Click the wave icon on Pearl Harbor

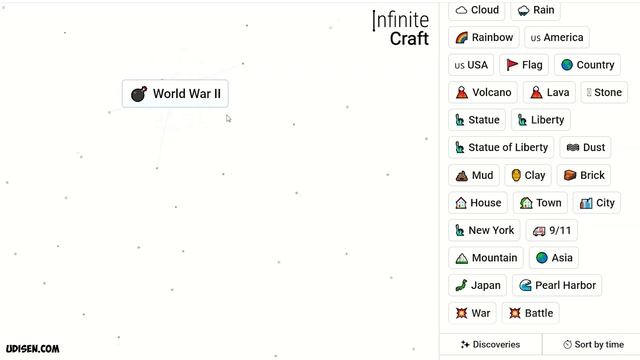[525, 285]
